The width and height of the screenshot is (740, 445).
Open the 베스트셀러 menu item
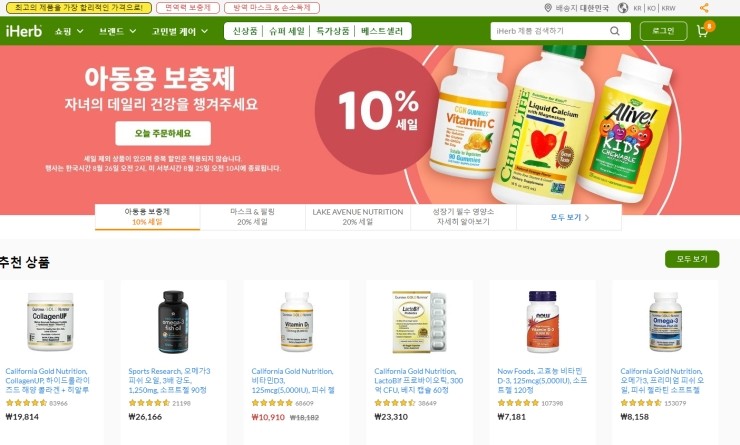tap(382, 31)
